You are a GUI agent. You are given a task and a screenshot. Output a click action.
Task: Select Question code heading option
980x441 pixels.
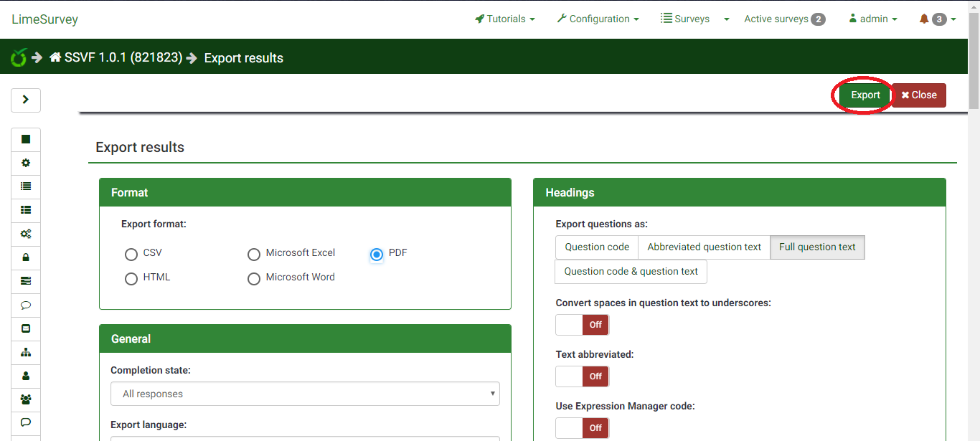click(597, 247)
